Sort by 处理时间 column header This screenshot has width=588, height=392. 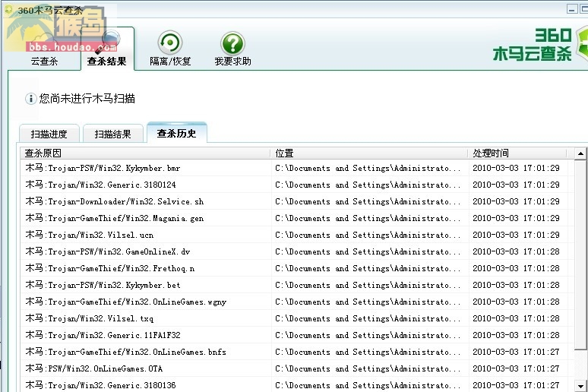[x=517, y=153]
